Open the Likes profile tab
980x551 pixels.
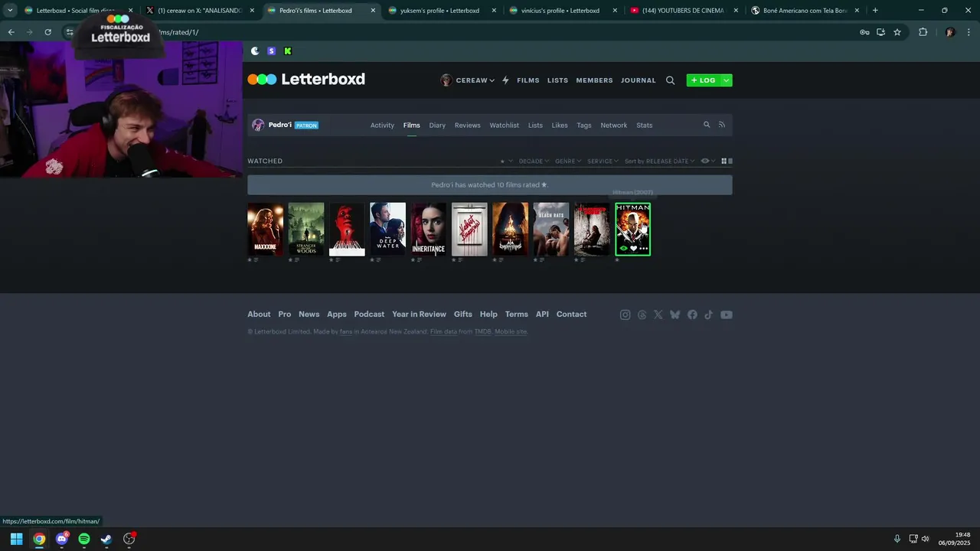pyautogui.click(x=560, y=126)
